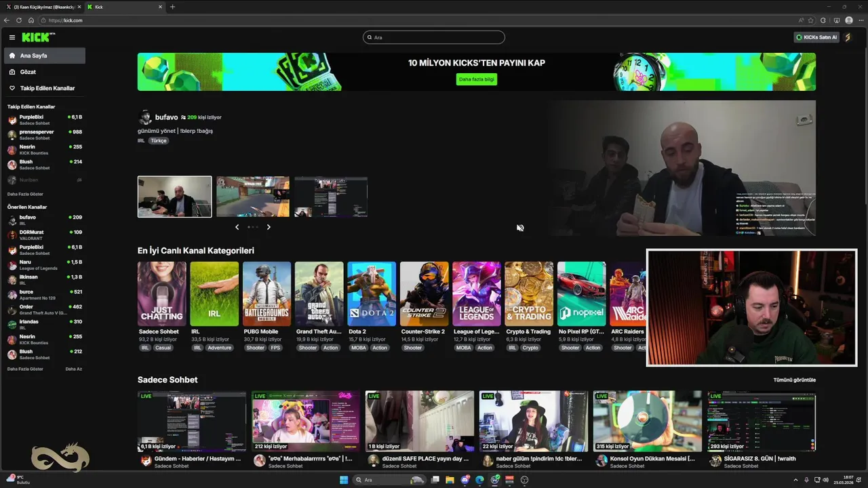Screen dimensions: 868x488
Task: Click the KICKs Satın Al button
Action: pyautogui.click(x=816, y=37)
